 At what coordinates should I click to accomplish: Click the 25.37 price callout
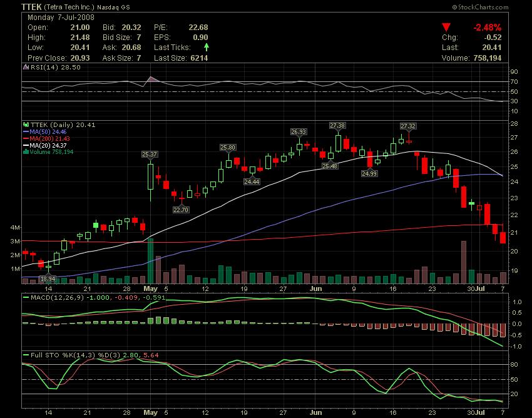point(150,155)
